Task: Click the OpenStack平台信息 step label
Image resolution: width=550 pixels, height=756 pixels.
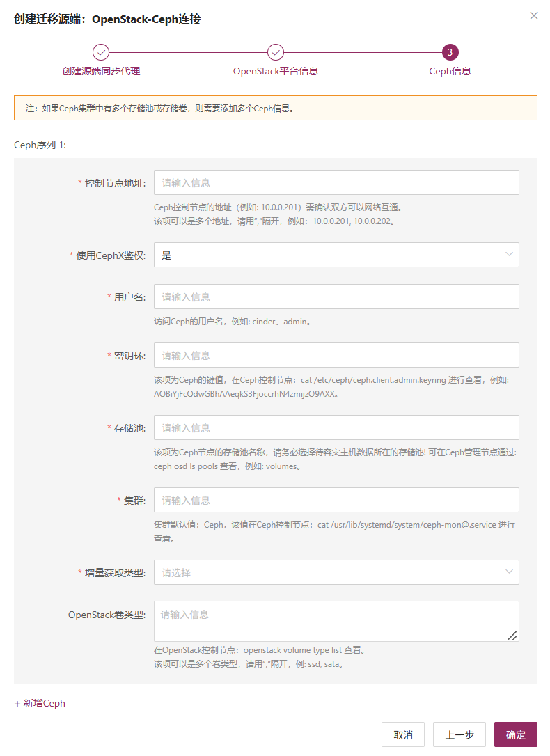Action: pyautogui.click(x=275, y=71)
